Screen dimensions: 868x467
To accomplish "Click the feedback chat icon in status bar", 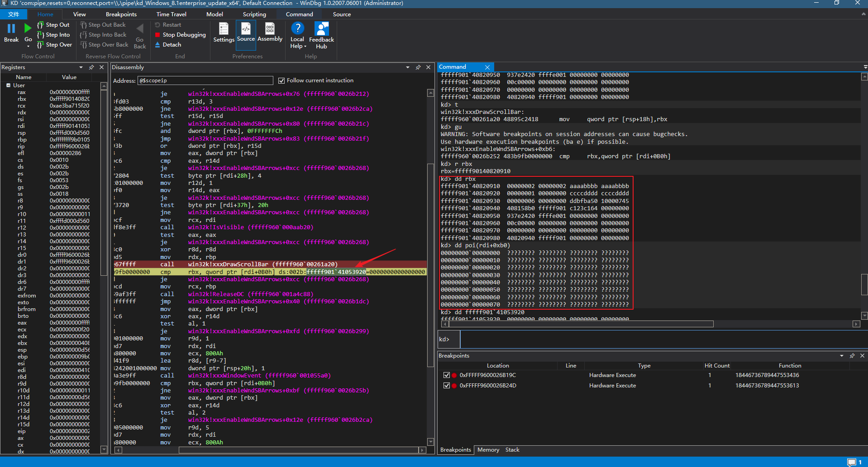I will pyautogui.click(x=852, y=462).
